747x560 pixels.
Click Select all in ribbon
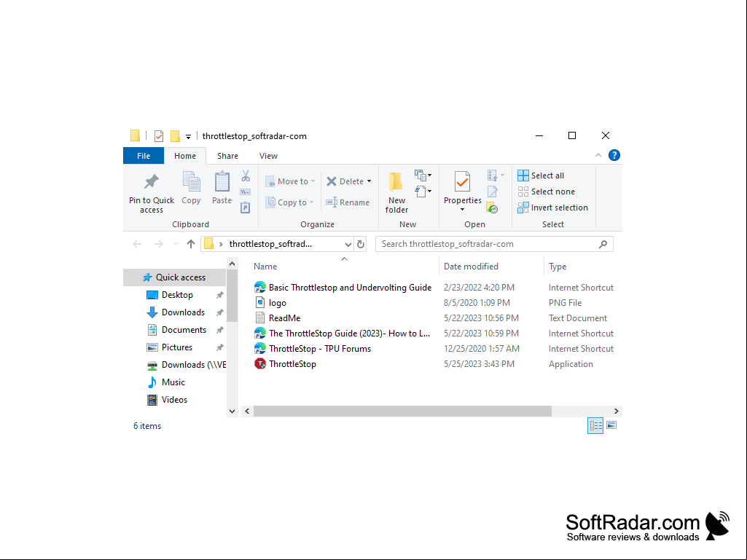541,176
